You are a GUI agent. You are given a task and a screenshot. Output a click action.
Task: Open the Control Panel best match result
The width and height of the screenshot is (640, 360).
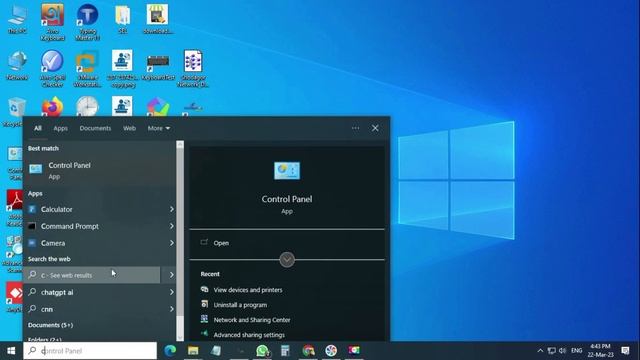click(x=100, y=170)
